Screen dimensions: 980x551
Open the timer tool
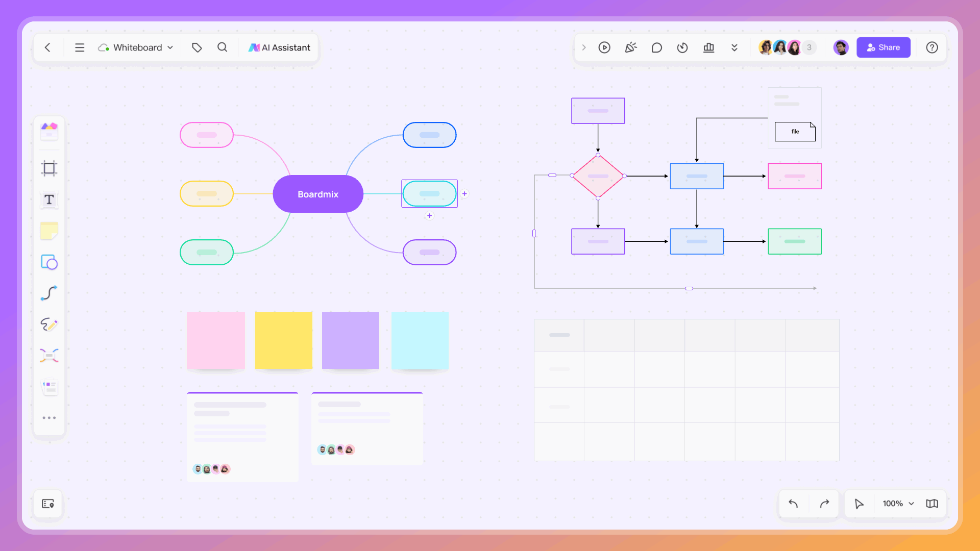coord(682,47)
